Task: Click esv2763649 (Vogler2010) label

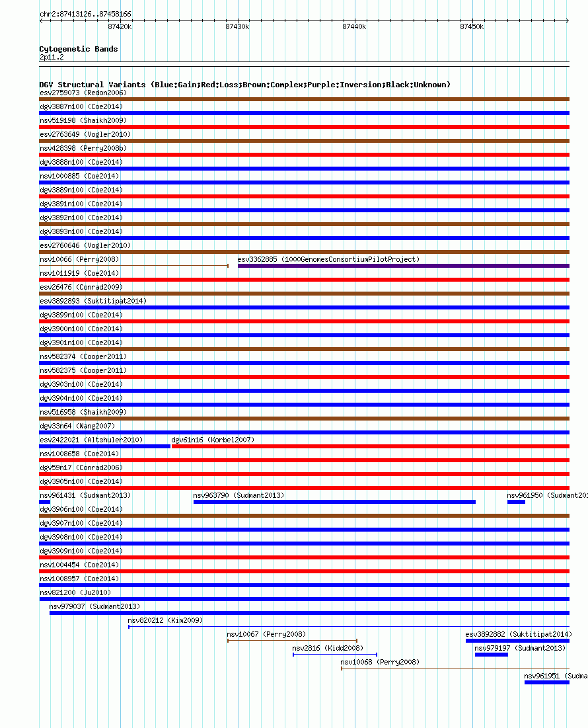Action: click(85, 135)
